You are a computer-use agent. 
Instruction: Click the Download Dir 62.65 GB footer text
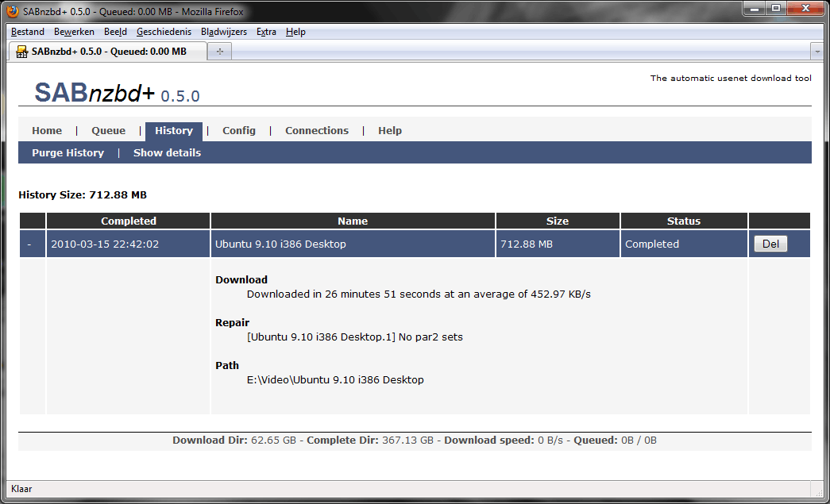tap(234, 440)
